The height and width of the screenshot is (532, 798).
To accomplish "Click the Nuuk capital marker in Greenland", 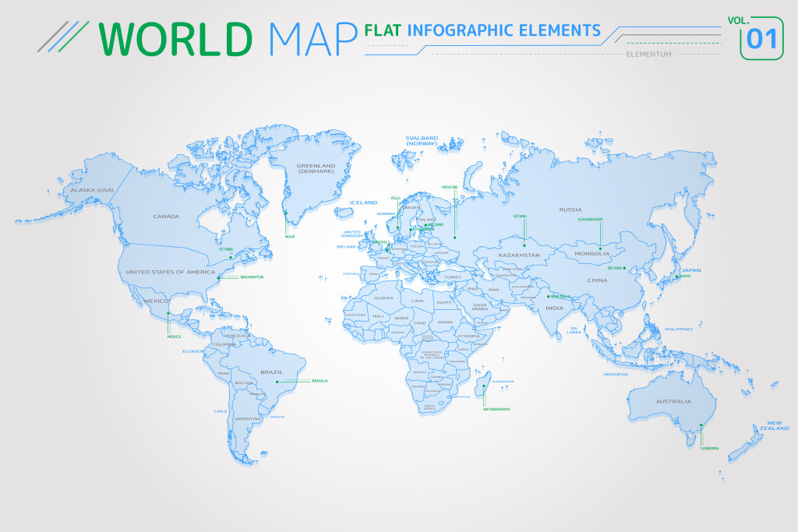I will [x=285, y=213].
